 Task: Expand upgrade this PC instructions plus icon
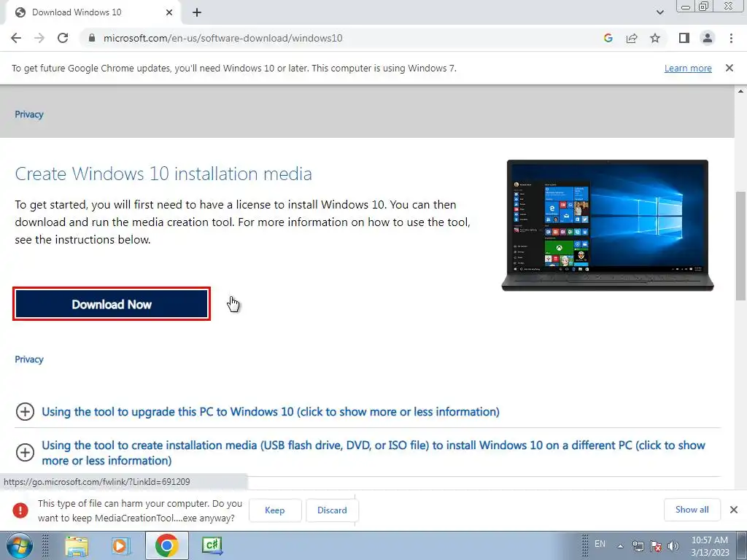(x=25, y=411)
